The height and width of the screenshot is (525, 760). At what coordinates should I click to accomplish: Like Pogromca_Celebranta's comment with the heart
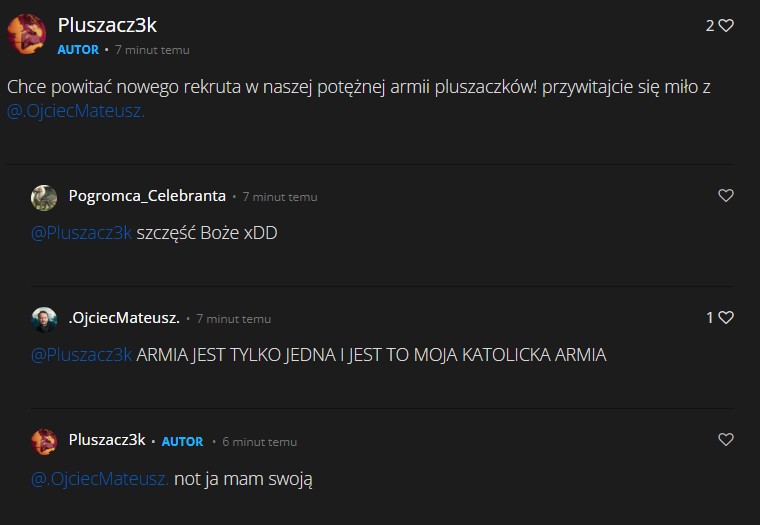click(x=726, y=195)
